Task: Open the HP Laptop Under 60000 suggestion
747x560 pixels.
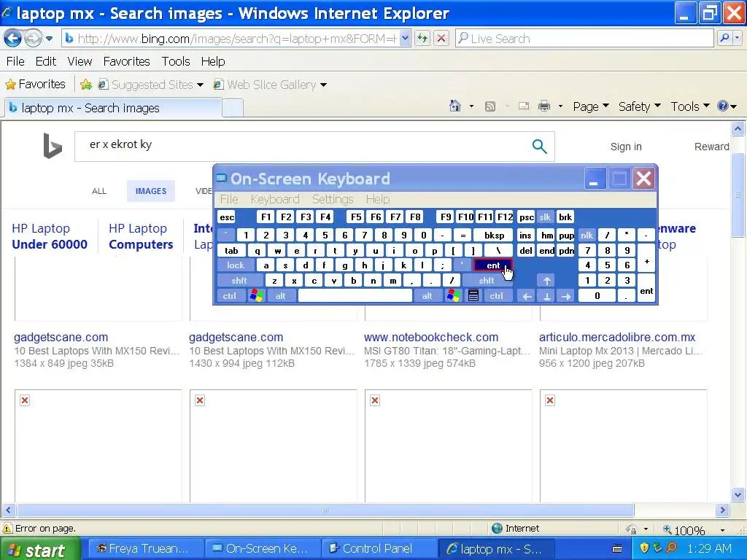Action: point(50,236)
